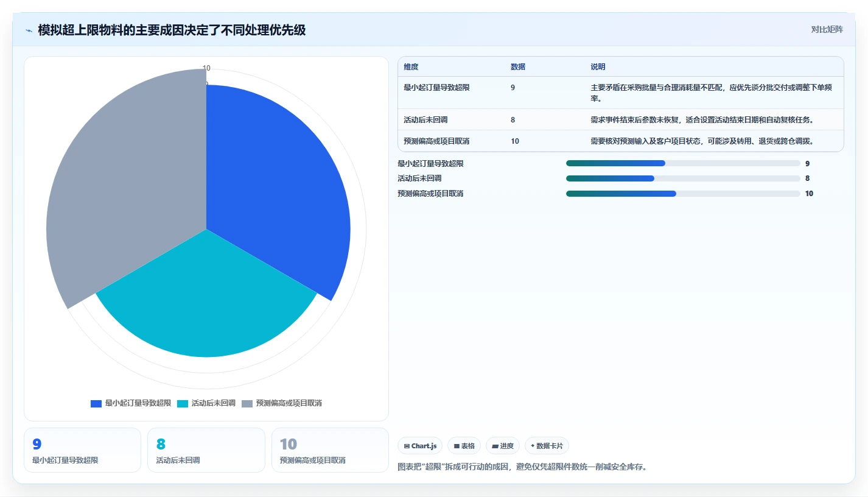Select the 数据卡片 tag chip
The height and width of the screenshot is (497, 868).
(x=547, y=446)
